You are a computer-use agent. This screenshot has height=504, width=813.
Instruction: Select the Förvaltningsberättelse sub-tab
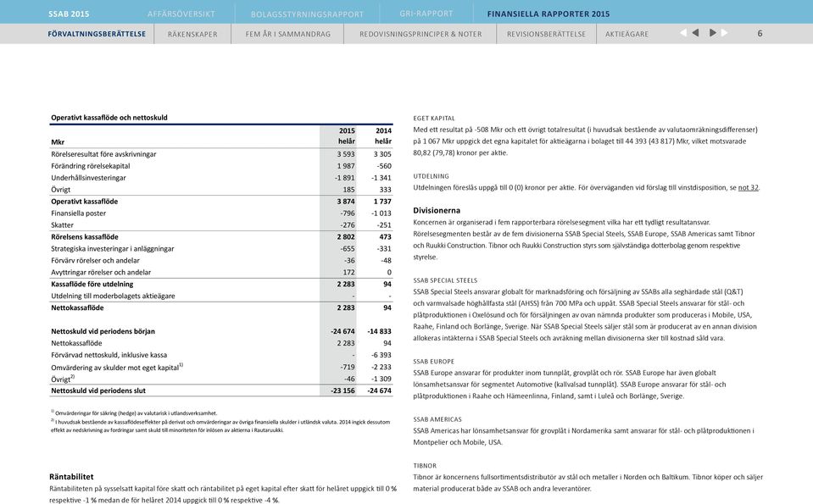(x=97, y=34)
